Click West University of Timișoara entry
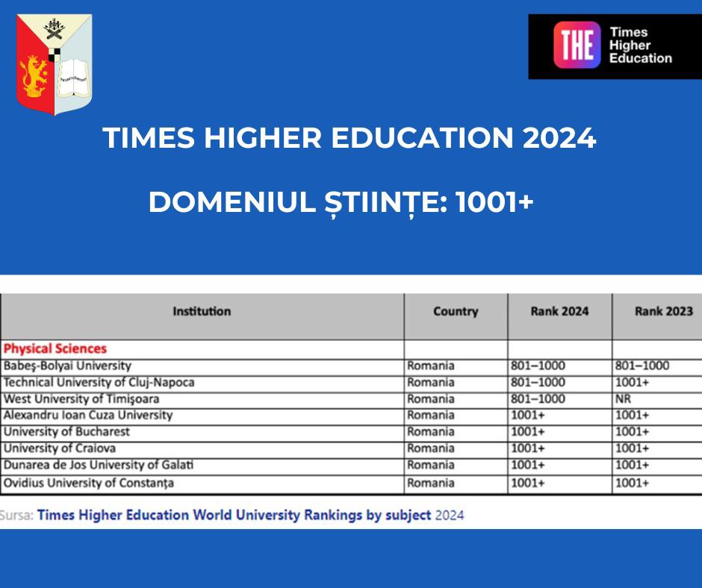Viewport: 702px width, 588px height. [81, 399]
